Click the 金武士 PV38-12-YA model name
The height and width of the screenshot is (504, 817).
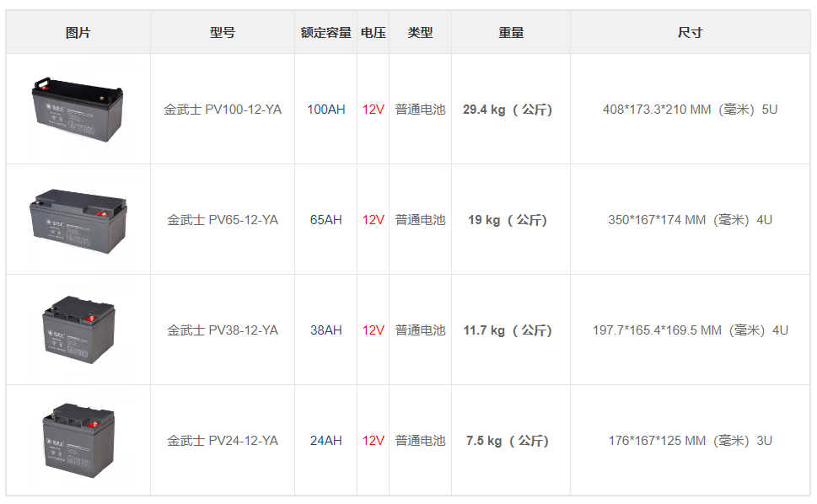click(x=223, y=330)
